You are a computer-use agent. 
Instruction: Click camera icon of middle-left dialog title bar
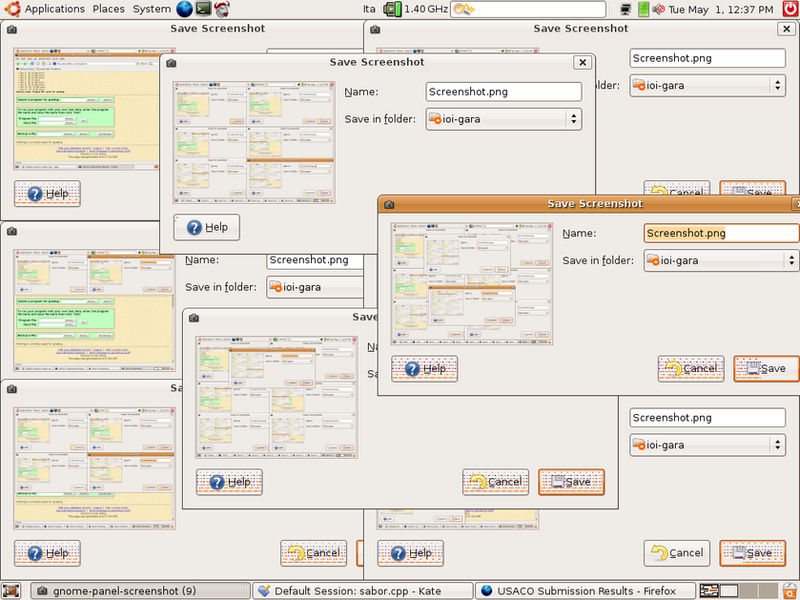pos(12,232)
